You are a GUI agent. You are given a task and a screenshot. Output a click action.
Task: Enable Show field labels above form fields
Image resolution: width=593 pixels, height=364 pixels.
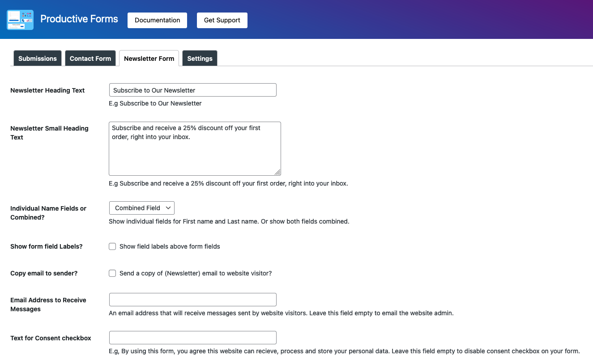pos(112,246)
